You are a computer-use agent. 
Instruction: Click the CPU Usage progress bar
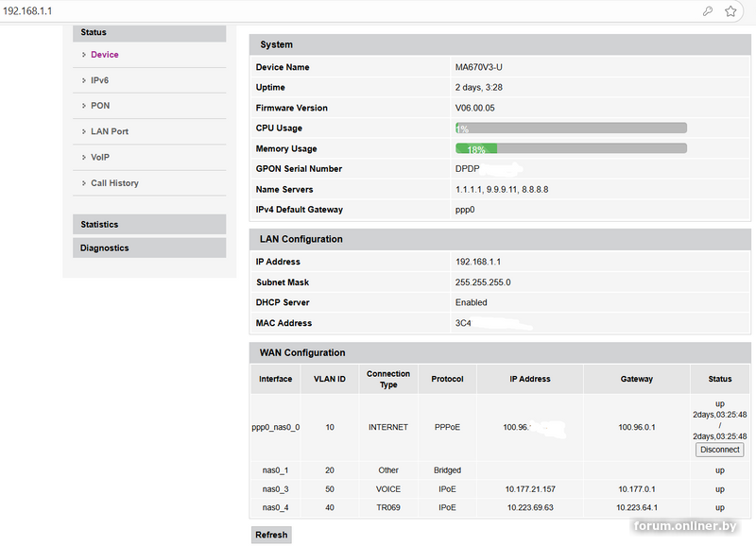pyautogui.click(x=571, y=128)
